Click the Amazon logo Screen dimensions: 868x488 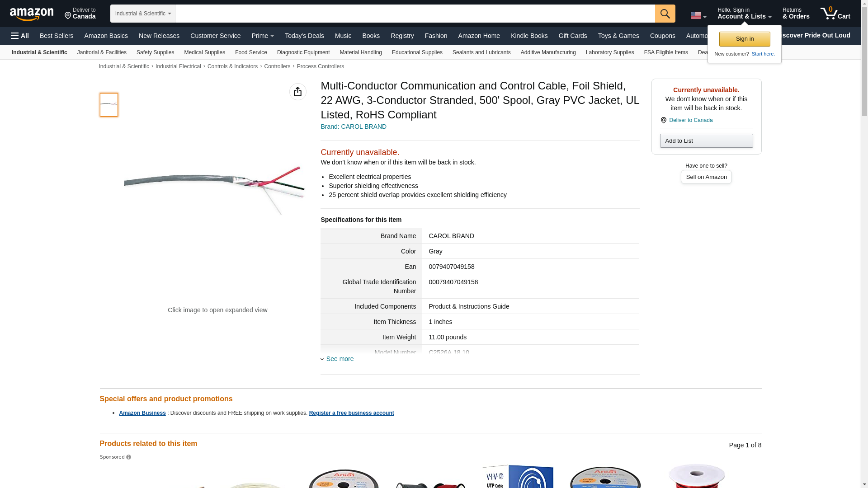(x=32, y=14)
